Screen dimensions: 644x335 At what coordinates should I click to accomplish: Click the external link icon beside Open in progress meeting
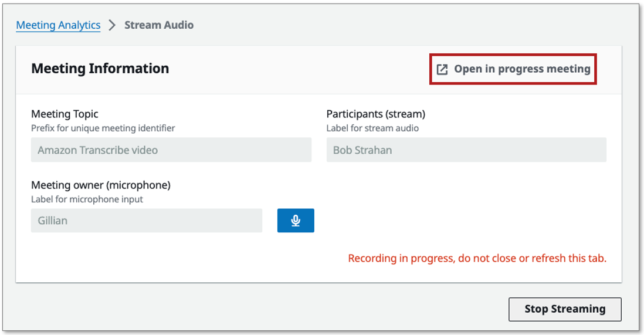pyautogui.click(x=442, y=70)
